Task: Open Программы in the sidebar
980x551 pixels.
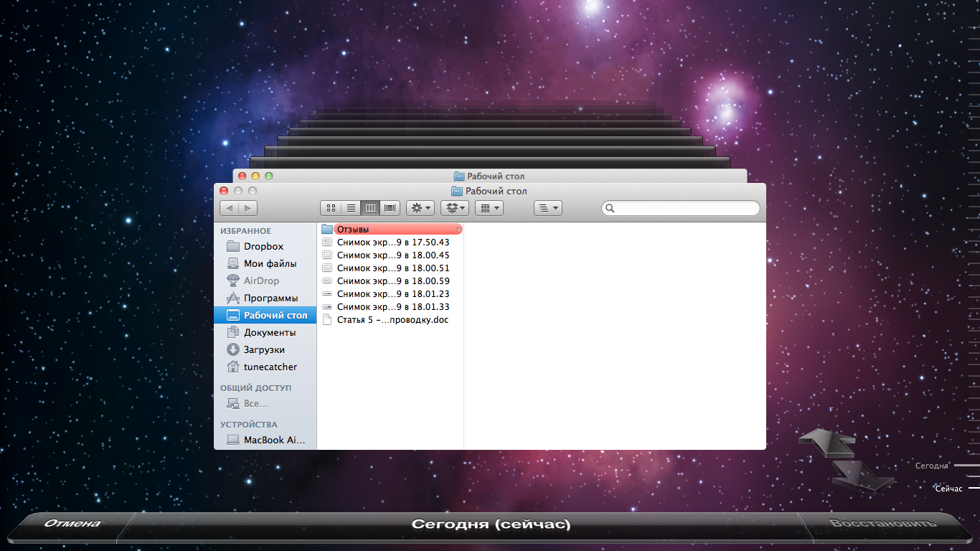Action: pos(265,298)
